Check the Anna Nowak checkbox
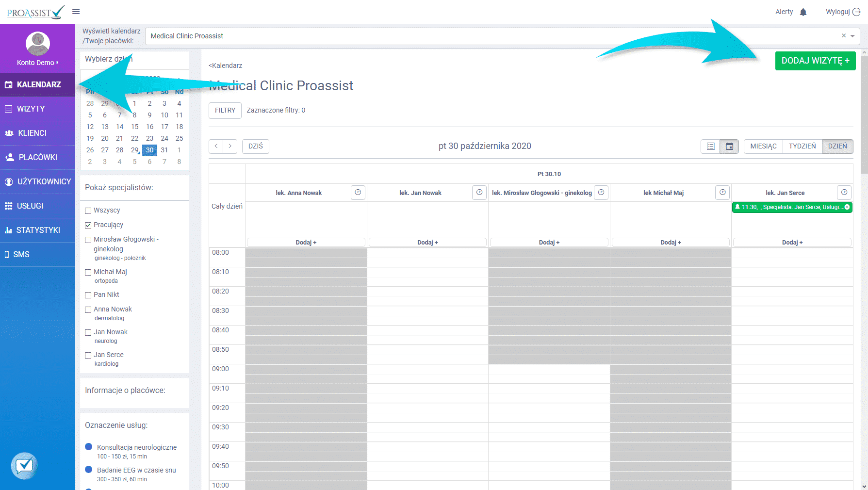 click(x=88, y=310)
